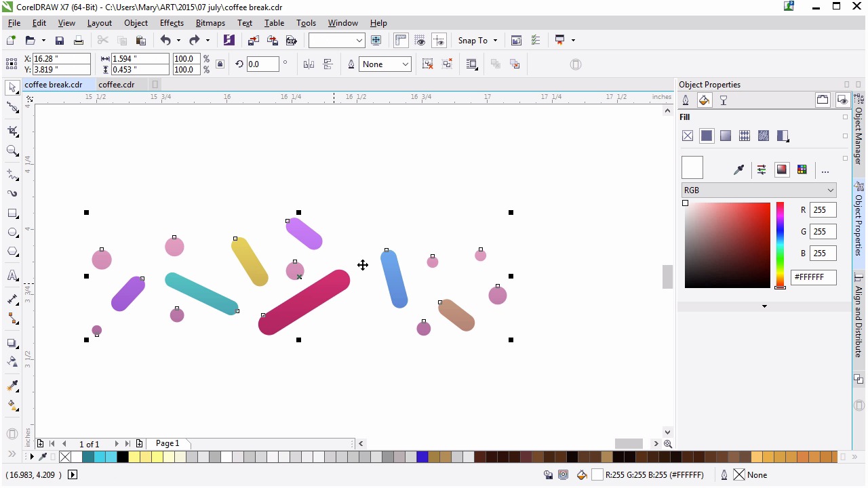
Task: Open the Bitmaps menu
Action: pyautogui.click(x=210, y=23)
